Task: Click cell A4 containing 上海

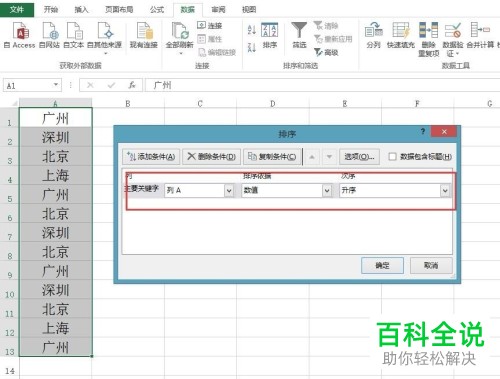Action: [56, 175]
